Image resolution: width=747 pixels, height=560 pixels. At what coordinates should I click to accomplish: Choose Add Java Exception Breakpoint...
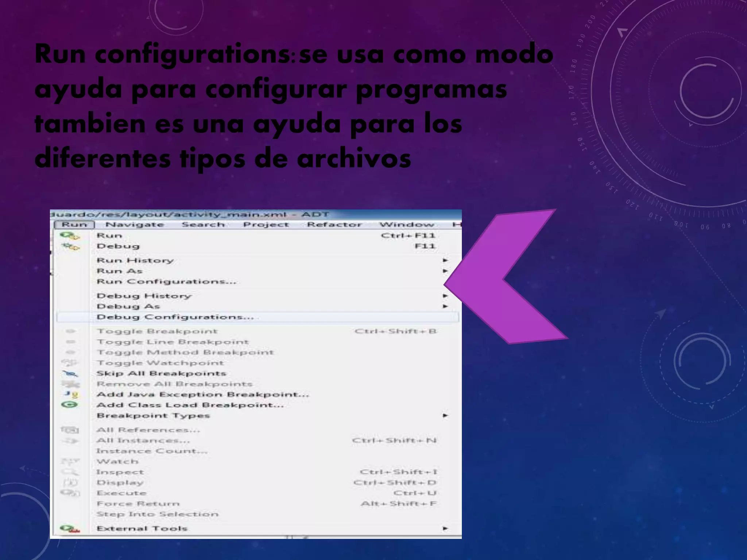[x=257, y=394]
